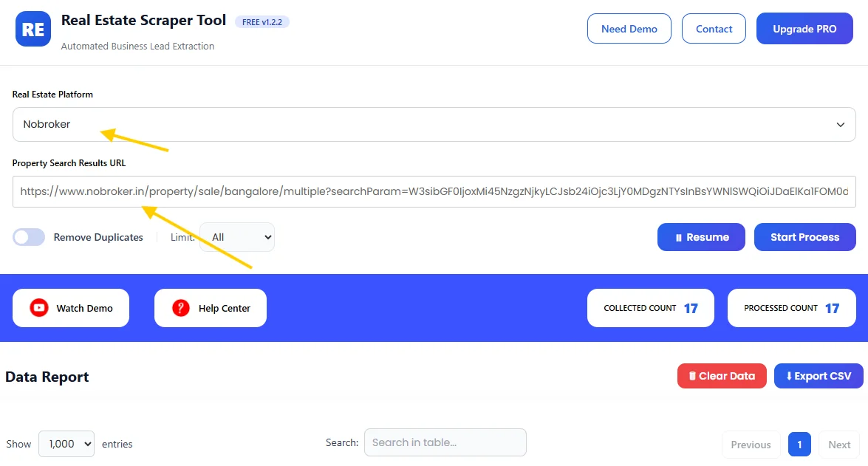Click the Next pagination button
This screenshot has height=466, width=868.
coord(838,445)
